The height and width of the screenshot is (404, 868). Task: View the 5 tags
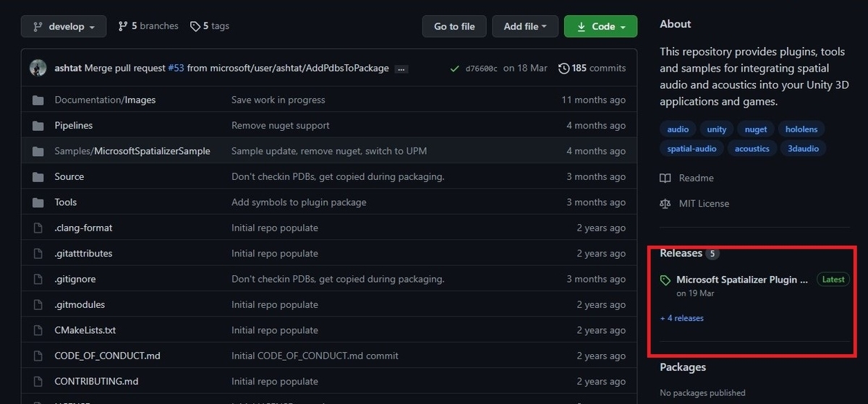pyautogui.click(x=210, y=26)
